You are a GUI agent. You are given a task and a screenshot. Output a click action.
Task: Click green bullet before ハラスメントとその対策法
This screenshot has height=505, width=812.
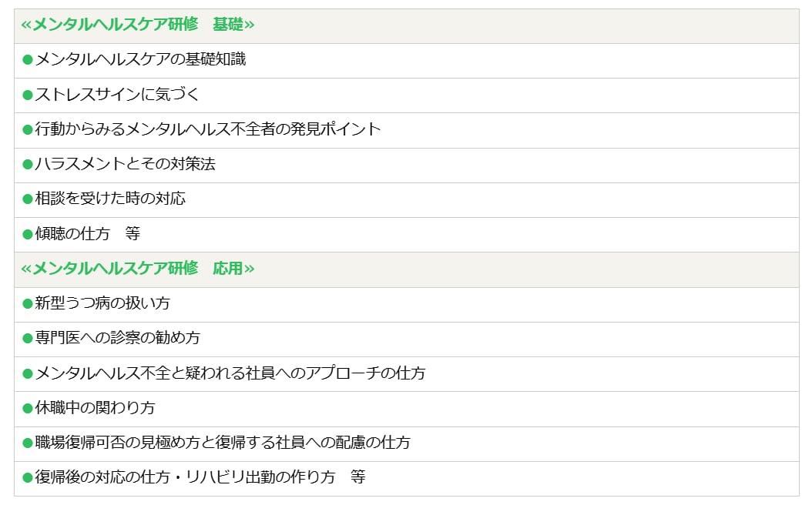click(x=28, y=165)
